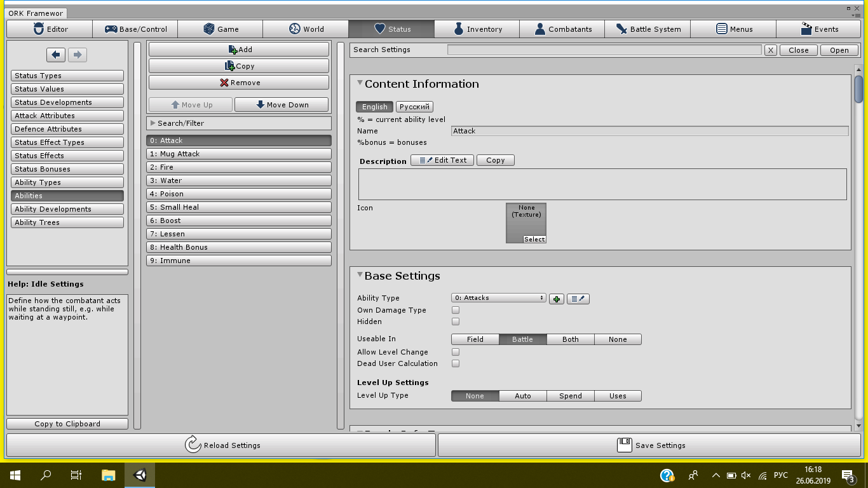This screenshot has width=868, height=488.
Task: Open File Explorer from taskbar
Action: (109, 475)
